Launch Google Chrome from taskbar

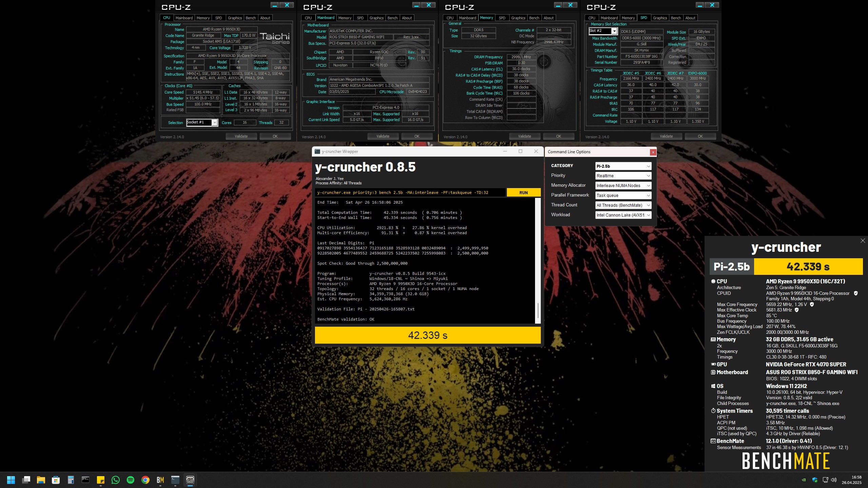[x=145, y=480]
